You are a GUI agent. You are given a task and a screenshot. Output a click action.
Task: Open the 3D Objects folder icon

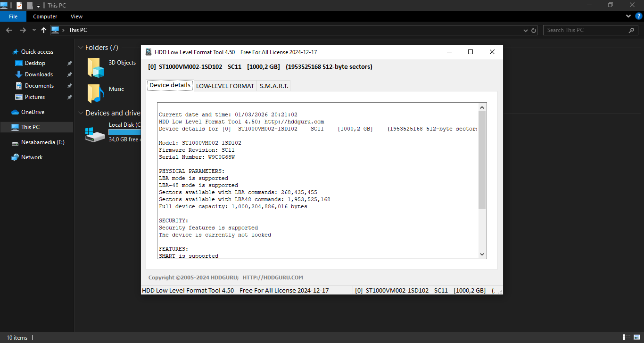[96, 67]
